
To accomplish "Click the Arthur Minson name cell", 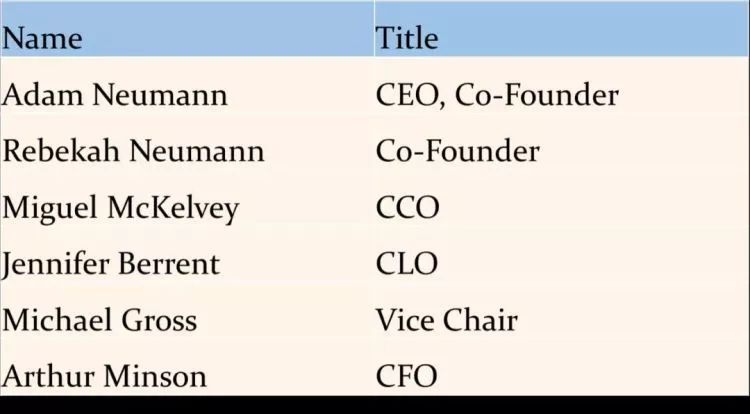I will (187, 376).
